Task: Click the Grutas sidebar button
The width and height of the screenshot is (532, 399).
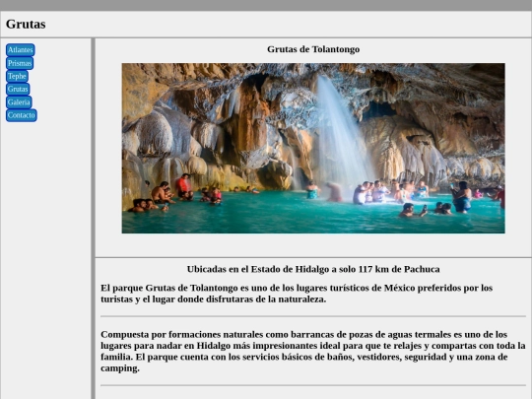Action: click(18, 89)
